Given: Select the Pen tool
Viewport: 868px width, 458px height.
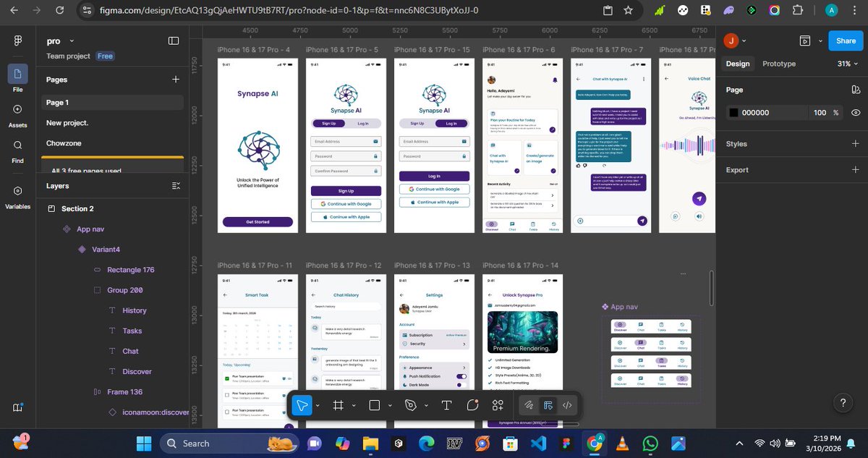Looking at the screenshot, I should pos(411,405).
